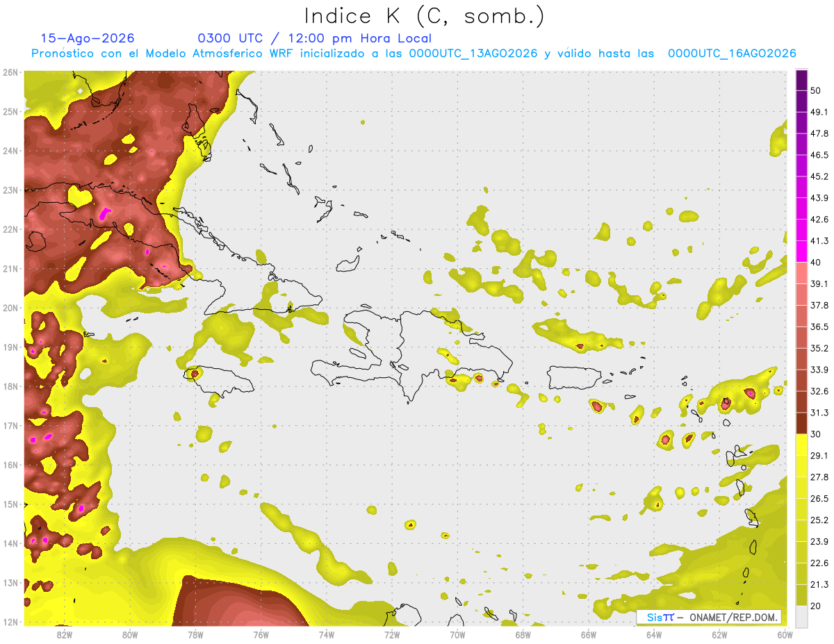Click the "43.9" color scale value
Screen dimensions: 834x644
tap(819, 198)
